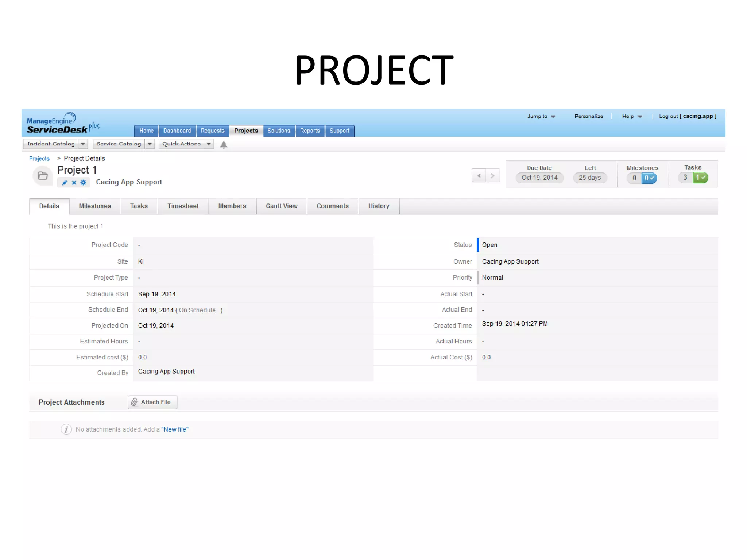This screenshot has height=560, width=747.
Task: Click completed milestones blue check badge
Action: pyautogui.click(x=649, y=178)
